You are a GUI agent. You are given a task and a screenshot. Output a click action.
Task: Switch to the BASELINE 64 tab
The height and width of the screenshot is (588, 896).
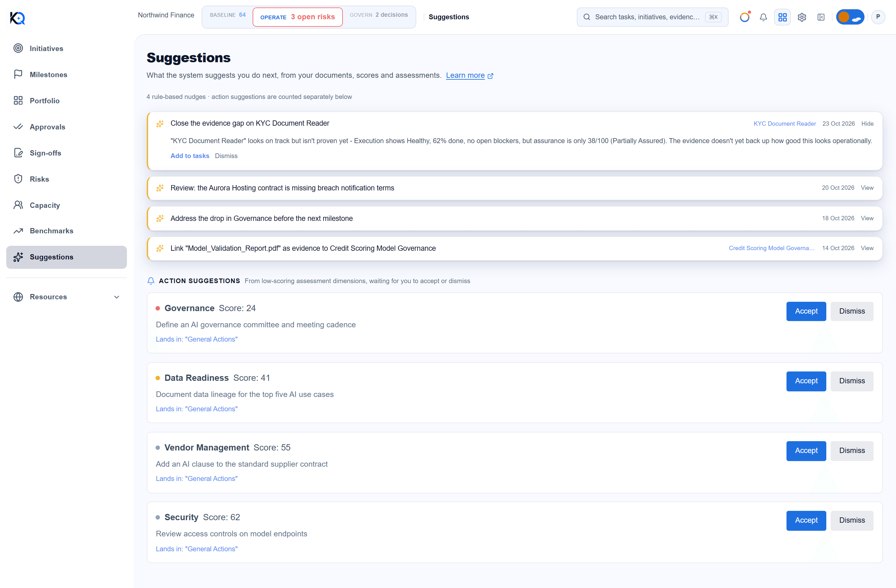(x=228, y=15)
